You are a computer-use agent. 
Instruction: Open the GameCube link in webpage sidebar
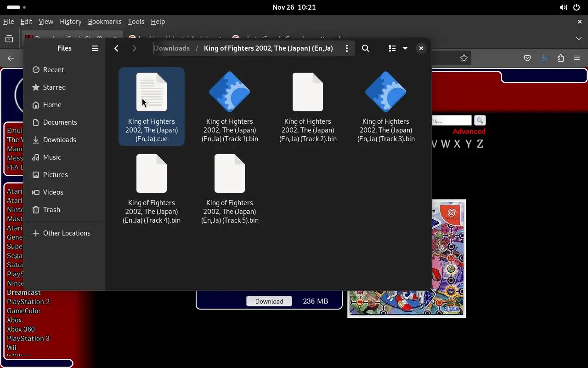[23, 311]
